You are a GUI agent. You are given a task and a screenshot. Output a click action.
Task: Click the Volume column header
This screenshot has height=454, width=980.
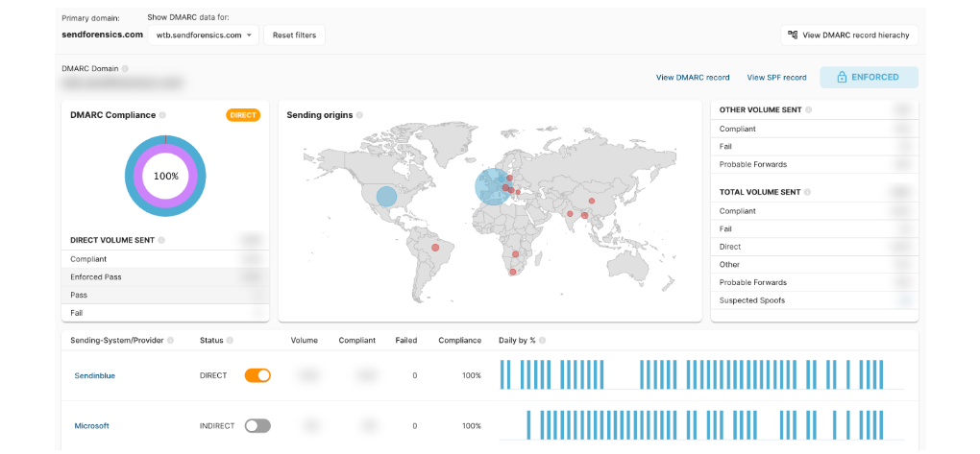pyautogui.click(x=305, y=341)
